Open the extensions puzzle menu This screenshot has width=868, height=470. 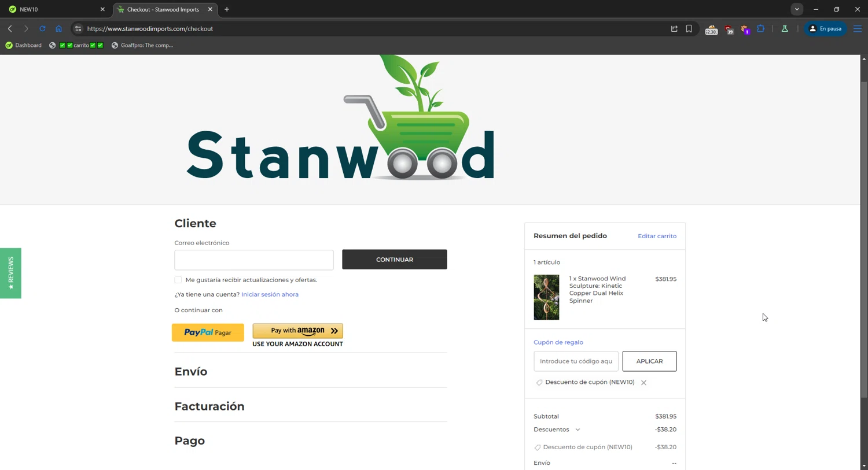tap(760, 28)
